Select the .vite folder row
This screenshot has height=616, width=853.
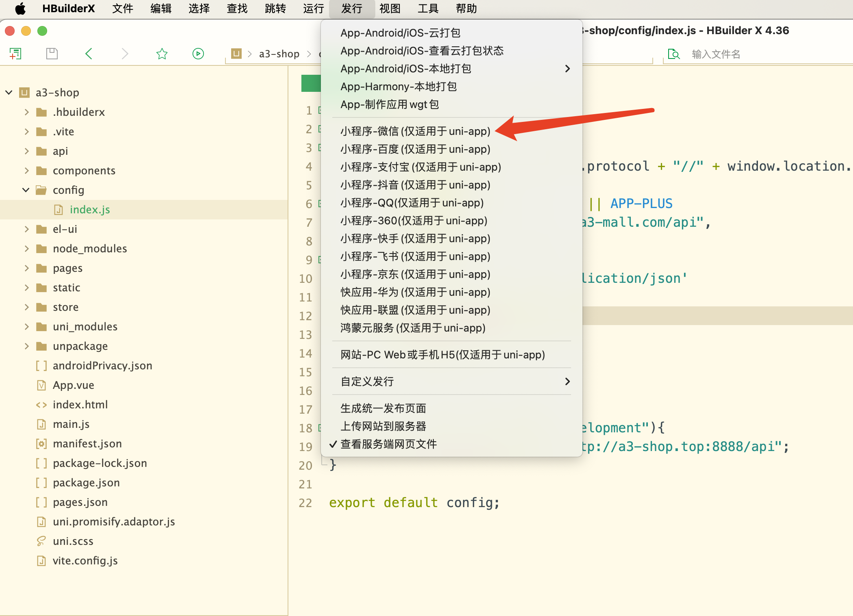click(x=144, y=132)
